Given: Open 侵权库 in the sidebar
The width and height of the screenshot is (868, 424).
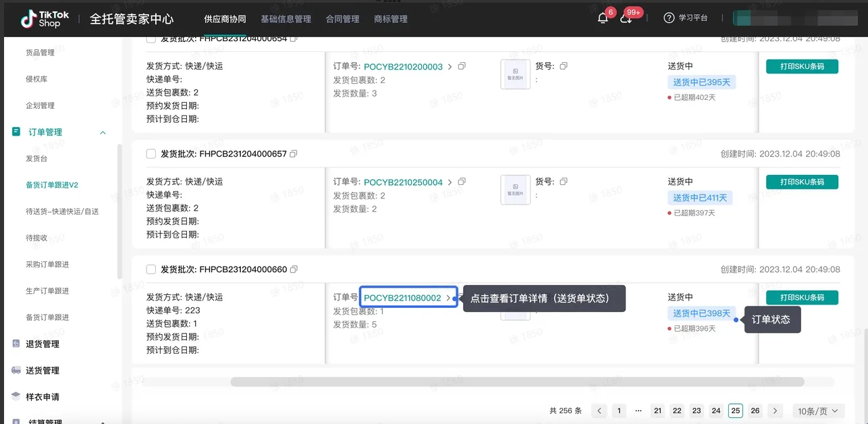Looking at the screenshot, I should 36,79.
